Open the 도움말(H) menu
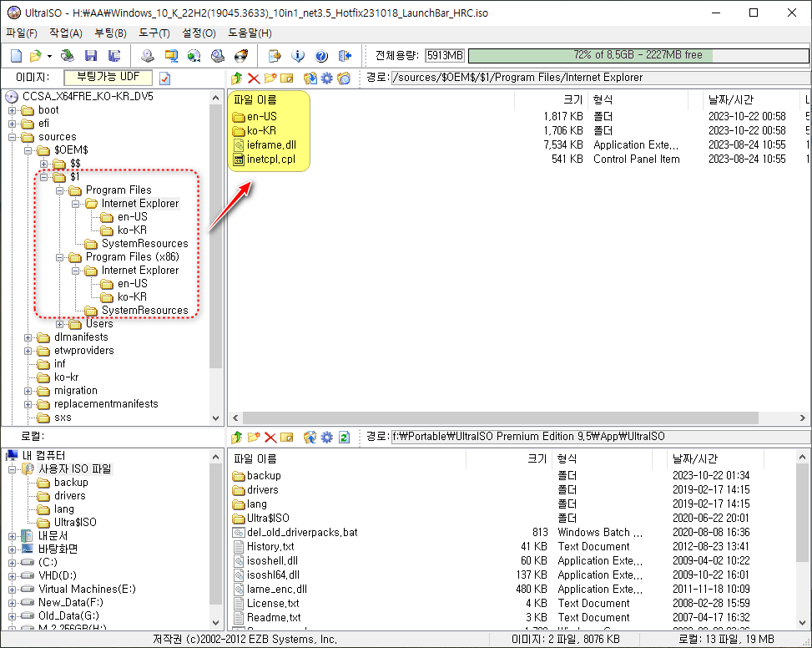This screenshot has width=812, height=648. (250, 33)
